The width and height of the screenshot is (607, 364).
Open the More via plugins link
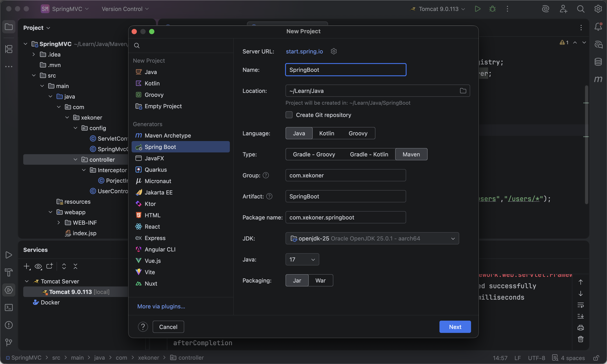pos(161,306)
